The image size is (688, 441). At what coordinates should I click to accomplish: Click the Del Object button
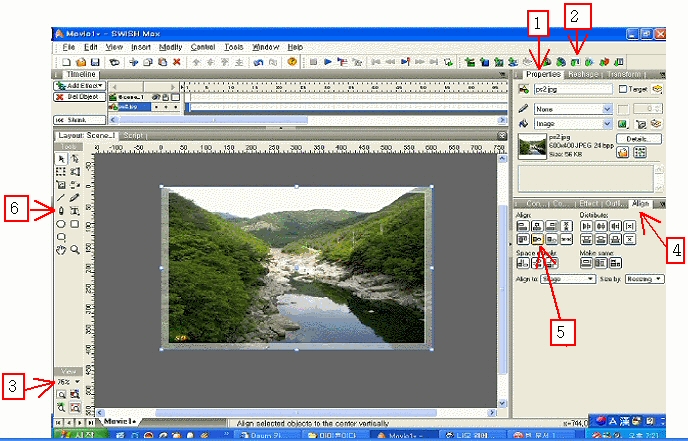79,97
